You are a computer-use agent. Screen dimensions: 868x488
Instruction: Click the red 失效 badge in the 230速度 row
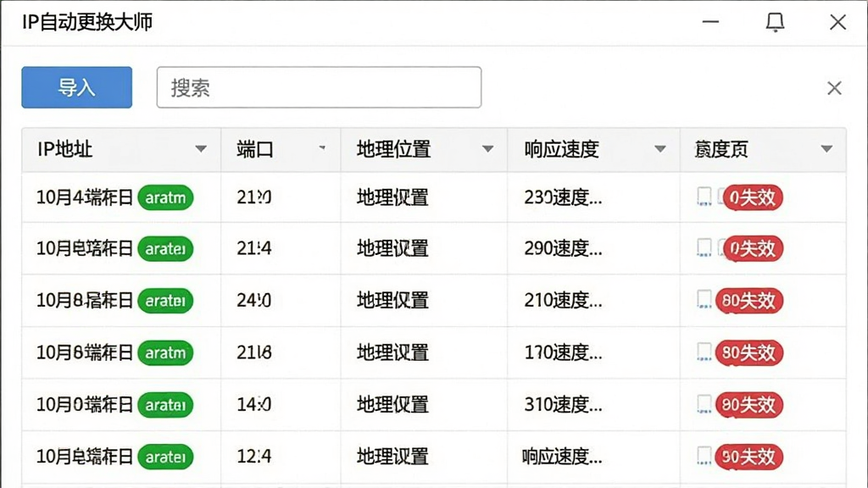[753, 197]
